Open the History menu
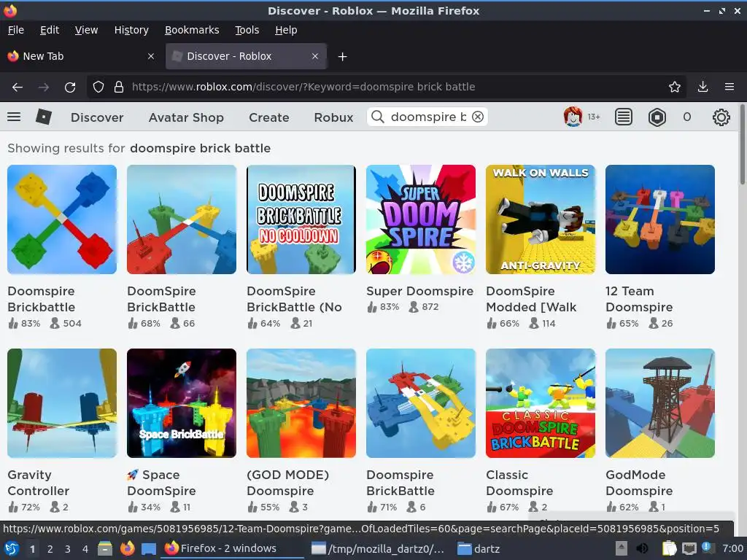The width and height of the screenshot is (747, 560). (x=131, y=30)
